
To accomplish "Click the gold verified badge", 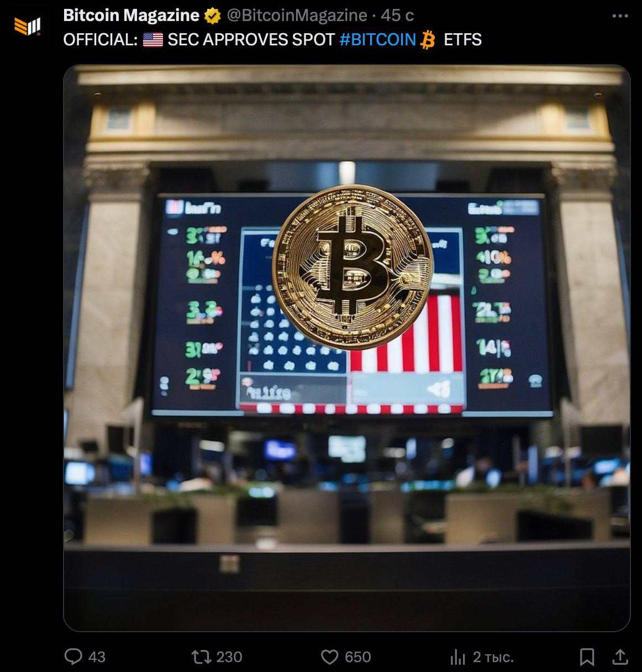I will (213, 16).
